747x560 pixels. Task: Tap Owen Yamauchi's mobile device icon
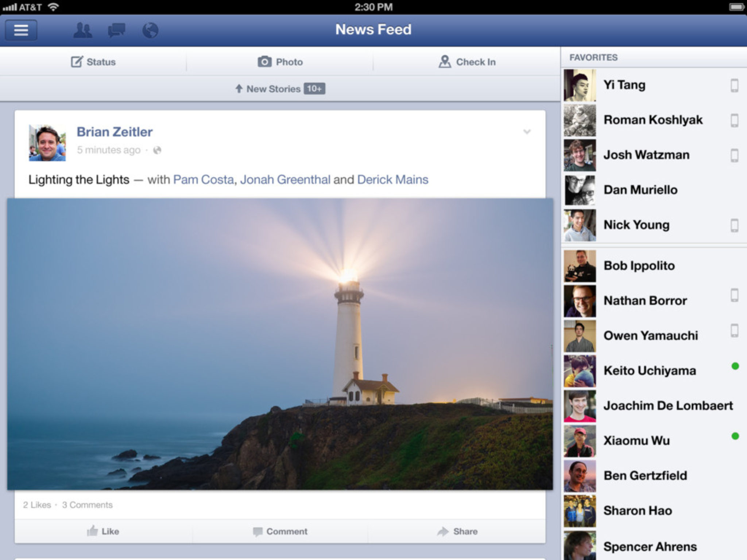tap(735, 330)
